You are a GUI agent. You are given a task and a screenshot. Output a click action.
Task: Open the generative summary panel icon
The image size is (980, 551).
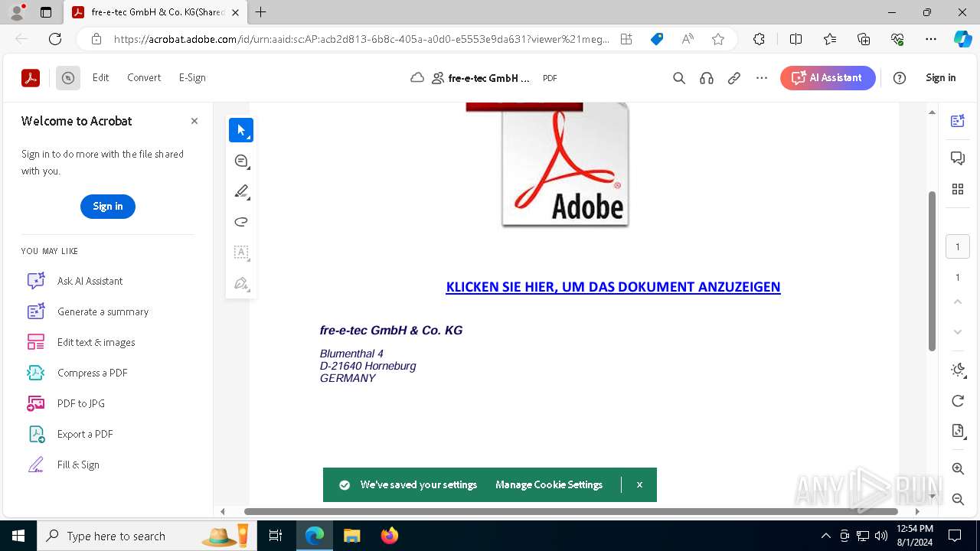coord(958,121)
